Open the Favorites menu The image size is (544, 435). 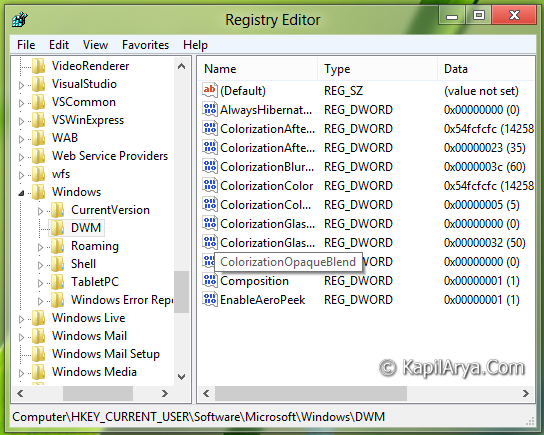point(145,45)
